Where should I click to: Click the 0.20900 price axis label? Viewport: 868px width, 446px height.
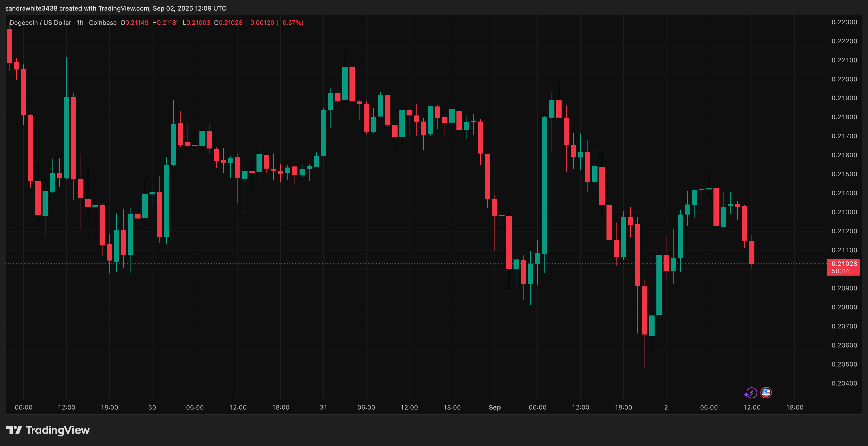844,288
